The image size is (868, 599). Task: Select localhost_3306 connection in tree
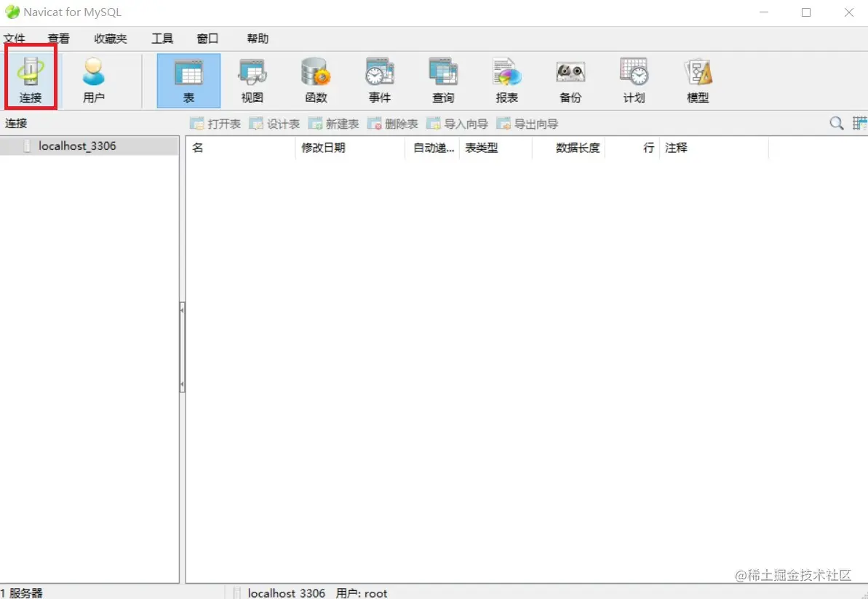89,146
